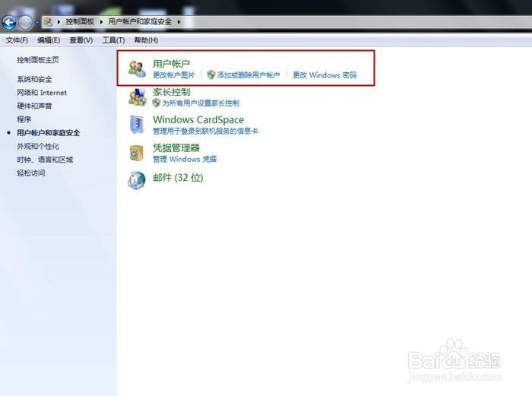Viewport: 532px width, 396px height.
Task: Click 控制面板 in the address bar
Action: click(80, 22)
